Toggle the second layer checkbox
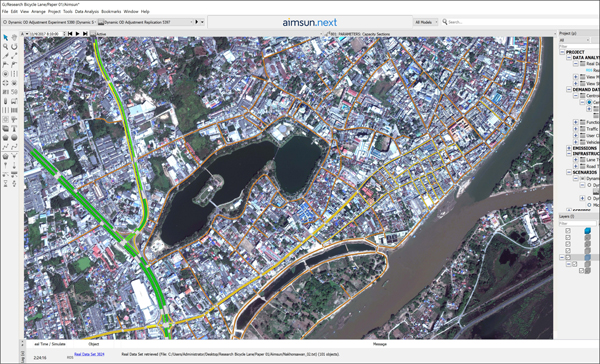 568,237
